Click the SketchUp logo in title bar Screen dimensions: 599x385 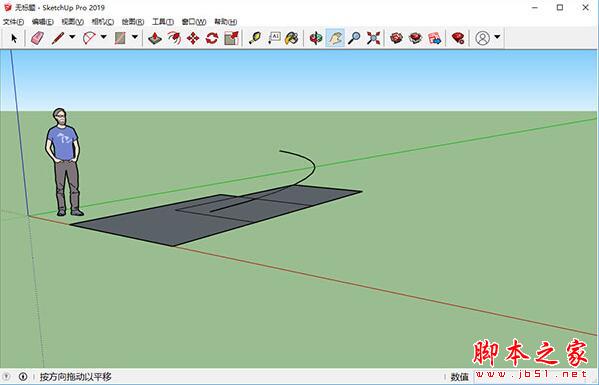pyautogui.click(x=7, y=7)
